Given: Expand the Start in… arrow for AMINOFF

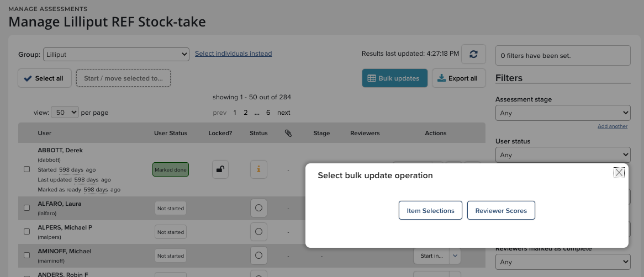Looking at the screenshot, I should 455,255.
